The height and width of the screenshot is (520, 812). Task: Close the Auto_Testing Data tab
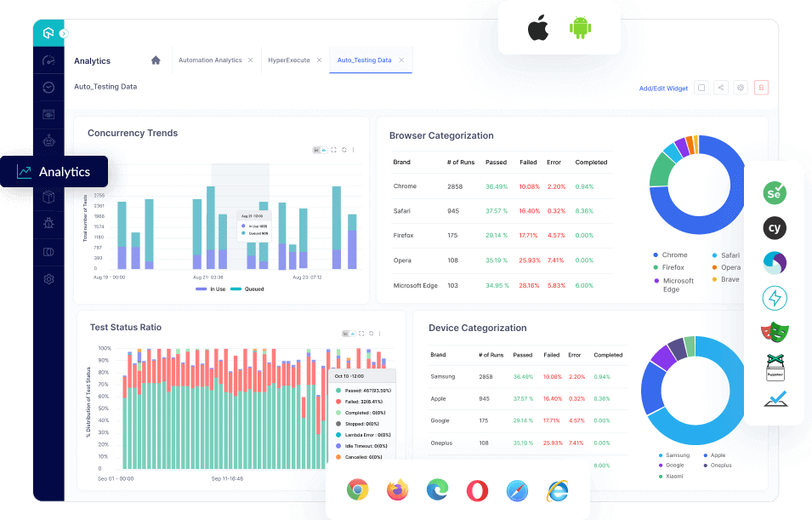400,60
